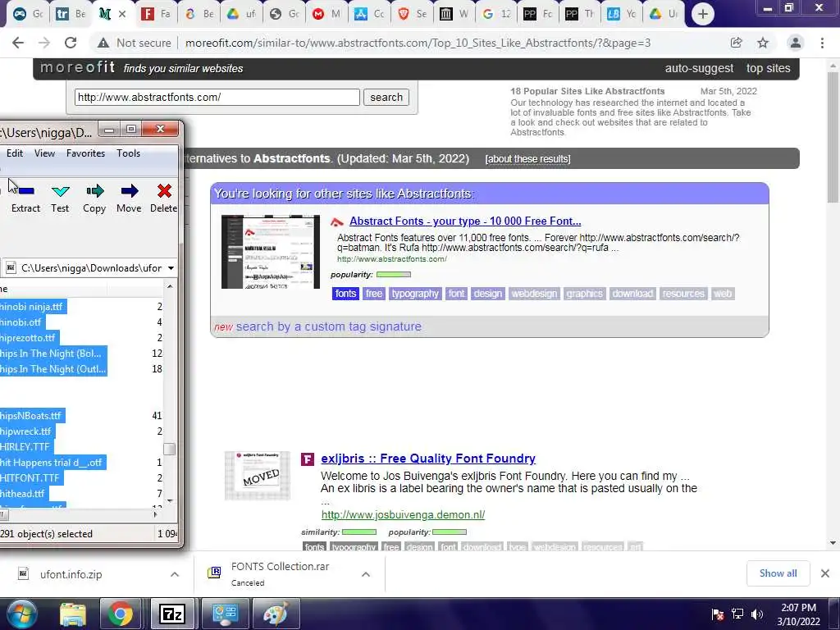Viewport: 840px width, 630px height.
Task: Click the share page icon in address bar
Action: point(736,43)
